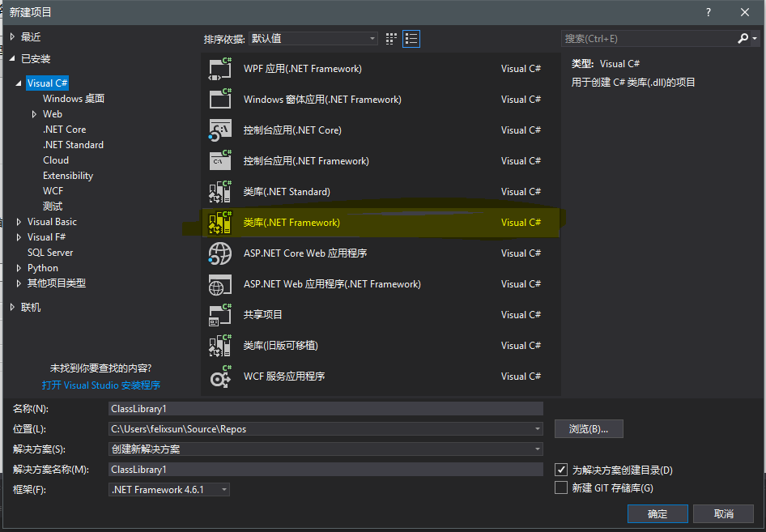Click 浏览(B)... button
766x532 pixels.
(589, 429)
